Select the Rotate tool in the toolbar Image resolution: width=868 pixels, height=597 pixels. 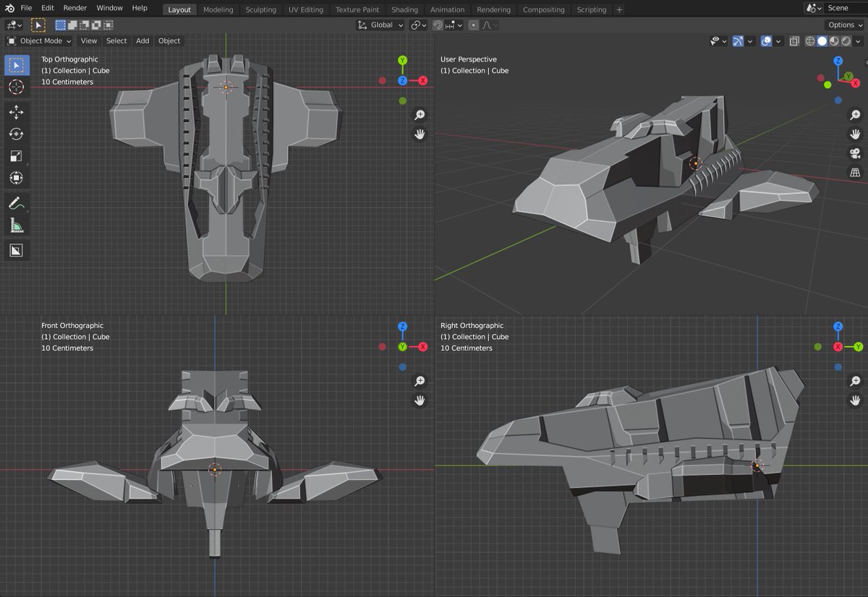click(16, 134)
